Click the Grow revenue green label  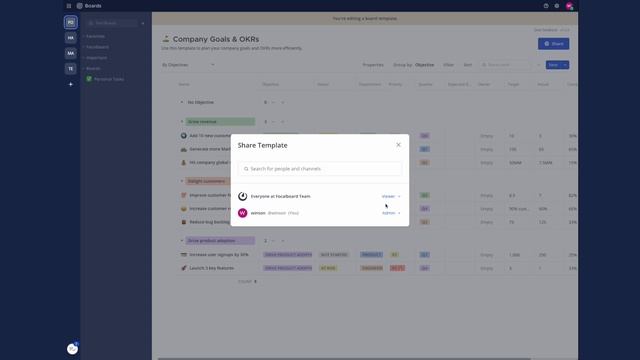[x=220, y=122]
